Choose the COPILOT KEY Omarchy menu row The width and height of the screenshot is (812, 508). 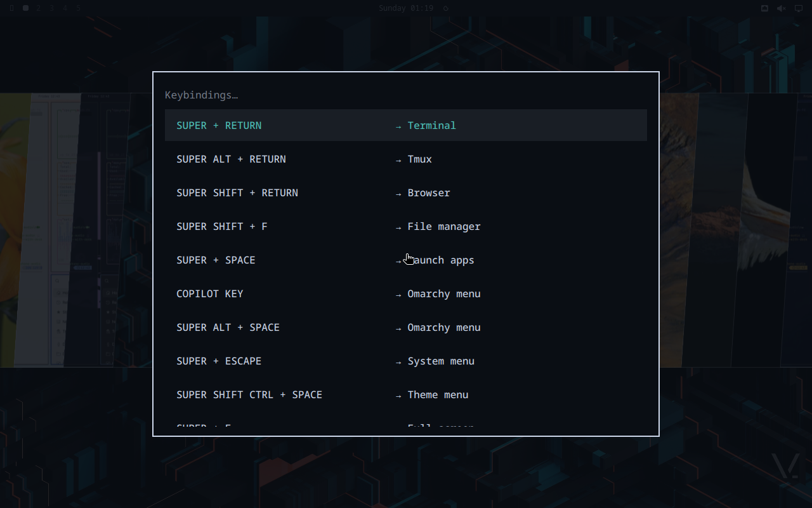[x=406, y=293]
